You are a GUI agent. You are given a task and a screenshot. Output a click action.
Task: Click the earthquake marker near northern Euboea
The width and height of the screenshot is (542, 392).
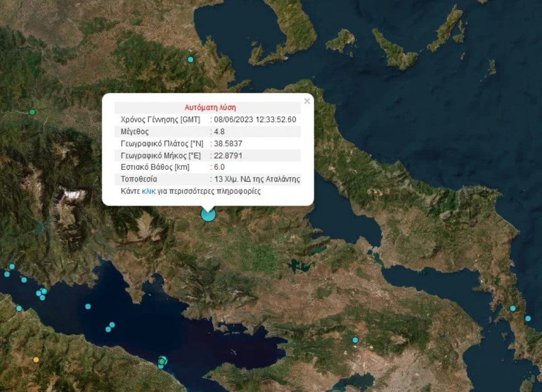pos(191,60)
